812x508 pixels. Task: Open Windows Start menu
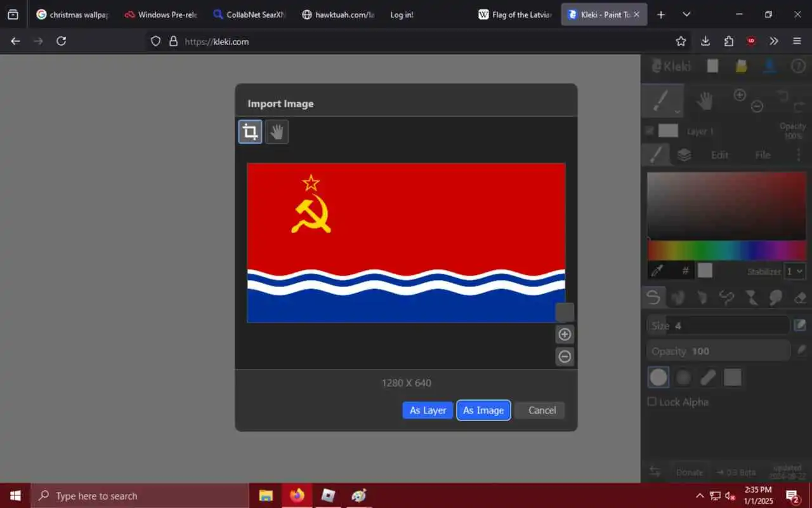15,496
